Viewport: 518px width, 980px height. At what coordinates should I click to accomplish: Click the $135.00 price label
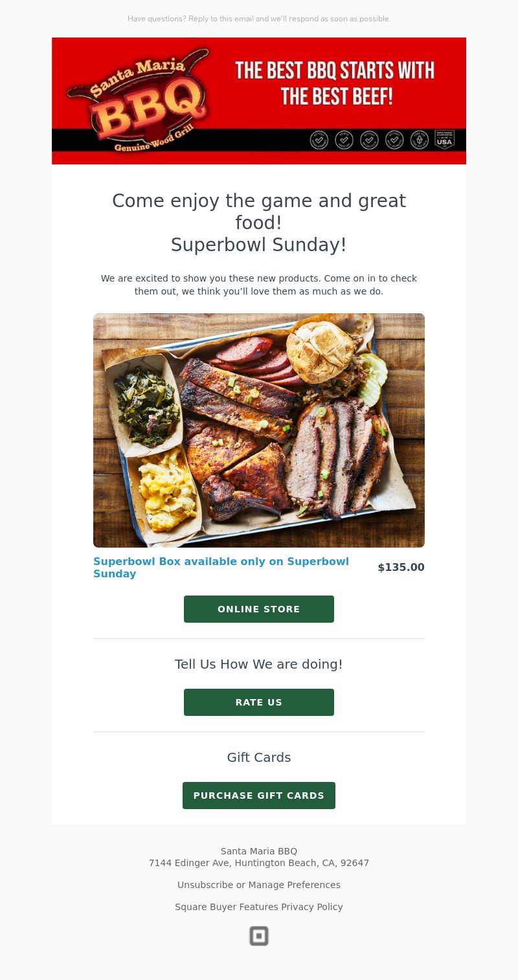401,568
